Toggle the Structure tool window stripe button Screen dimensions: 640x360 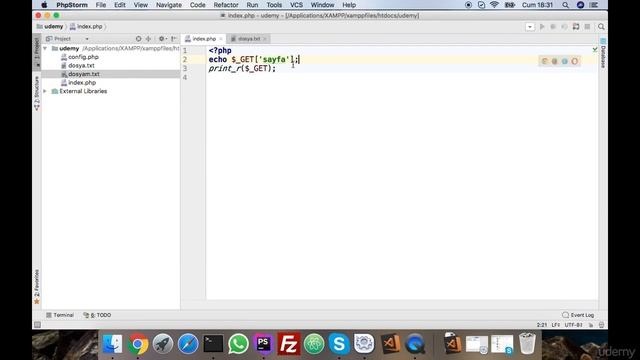[37, 93]
